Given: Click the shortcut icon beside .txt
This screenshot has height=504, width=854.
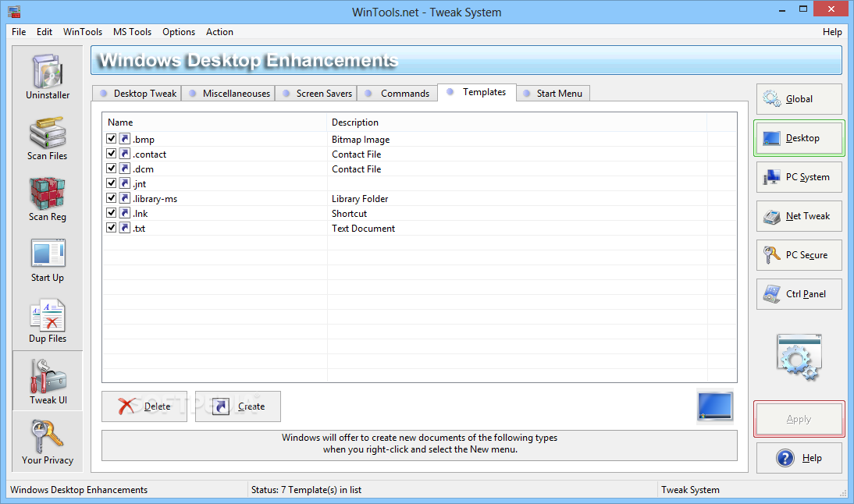Looking at the screenshot, I should tap(125, 228).
